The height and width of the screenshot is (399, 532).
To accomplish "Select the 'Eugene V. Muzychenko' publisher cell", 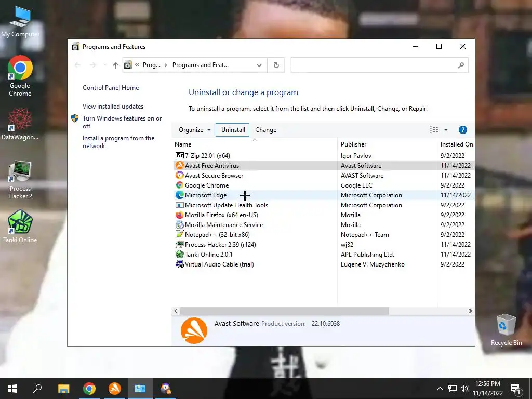I will point(373,264).
